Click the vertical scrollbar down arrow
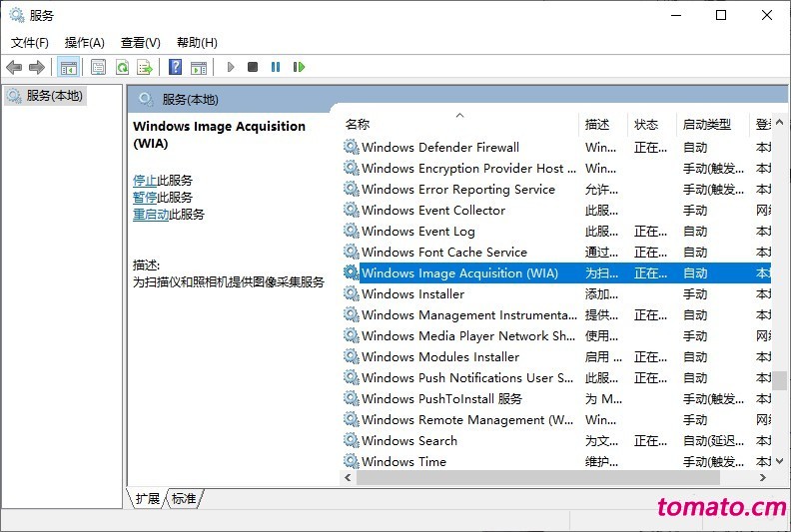This screenshot has width=791, height=532. click(779, 461)
